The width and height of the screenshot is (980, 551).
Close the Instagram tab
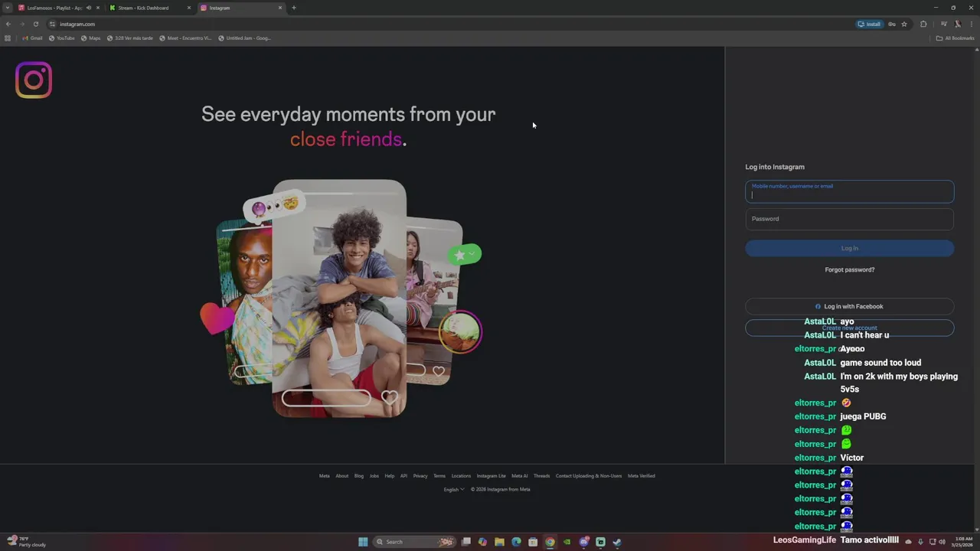(279, 8)
